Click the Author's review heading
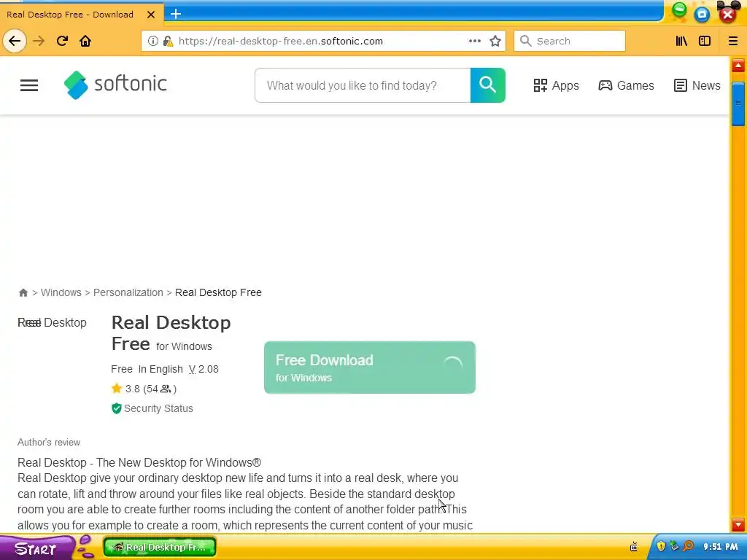The height and width of the screenshot is (560, 747). pyautogui.click(x=49, y=442)
